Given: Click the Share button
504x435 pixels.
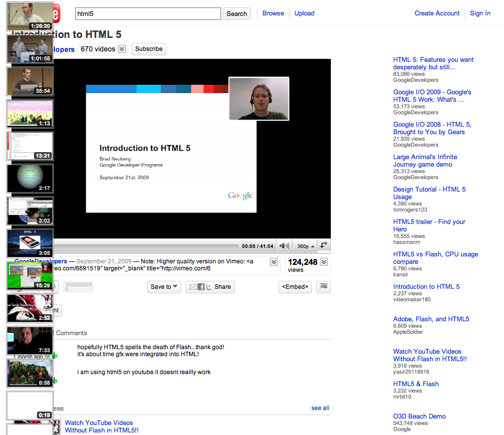Looking at the screenshot, I should [x=210, y=287].
